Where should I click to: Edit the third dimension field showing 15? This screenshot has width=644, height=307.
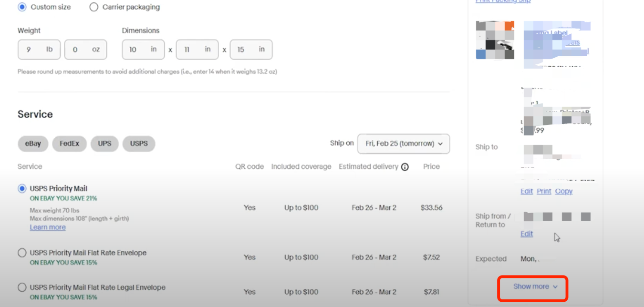[x=251, y=50]
